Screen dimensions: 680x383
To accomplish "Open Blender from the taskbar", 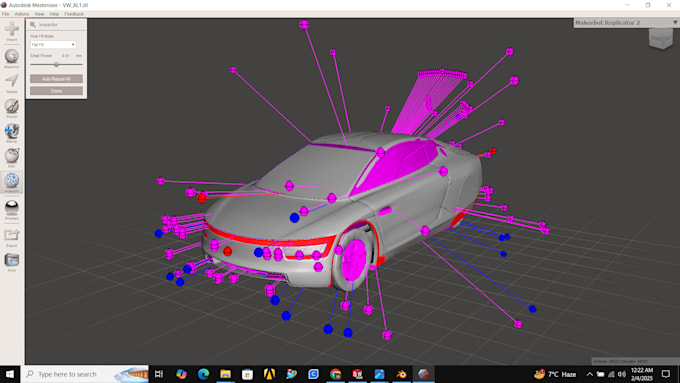I will (x=401, y=374).
